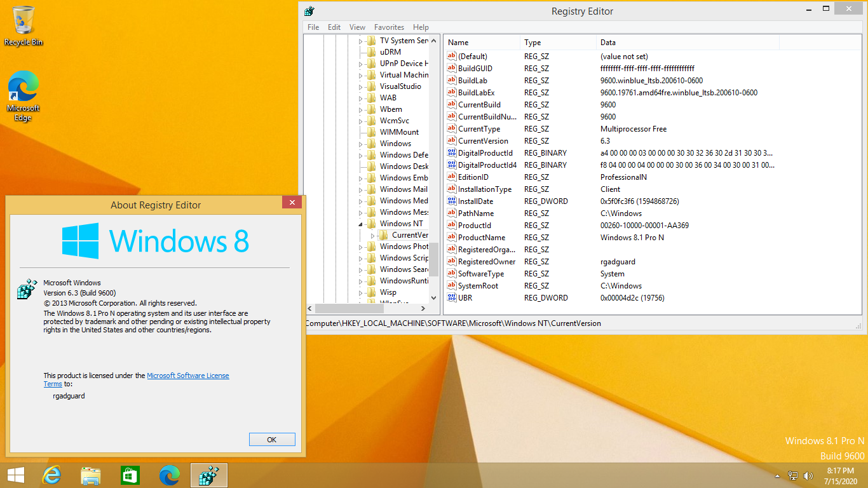The width and height of the screenshot is (868, 488).
Task: Select the WindowsRuntime tree item
Action: click(x=403, y=281)
